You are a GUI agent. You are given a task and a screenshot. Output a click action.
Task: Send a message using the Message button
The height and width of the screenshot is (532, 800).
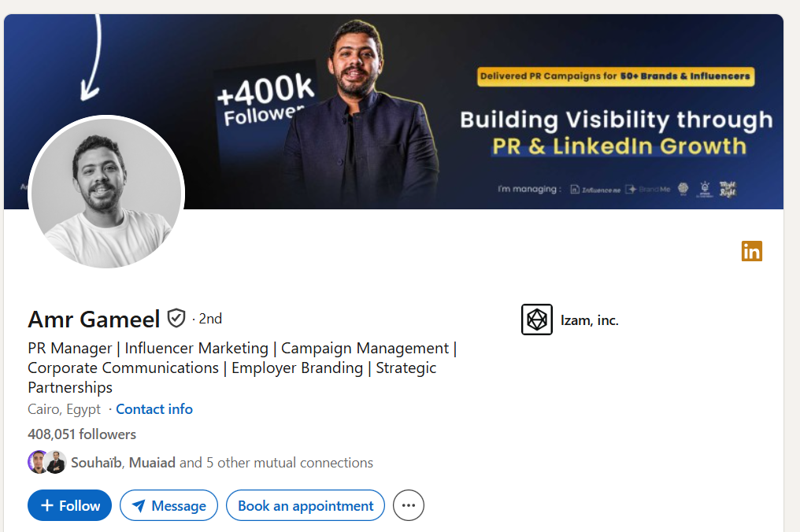click(169, 505)
